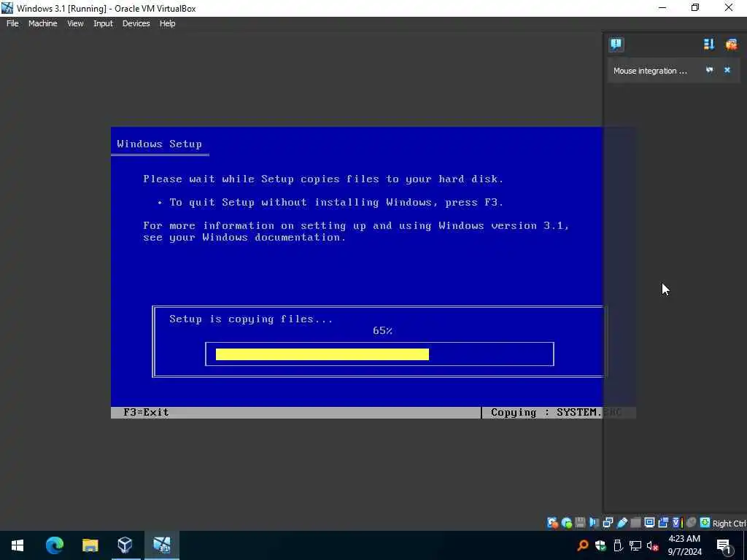Open the Input menu
This screenshot has width=747, height=560.
coord(103,23)
